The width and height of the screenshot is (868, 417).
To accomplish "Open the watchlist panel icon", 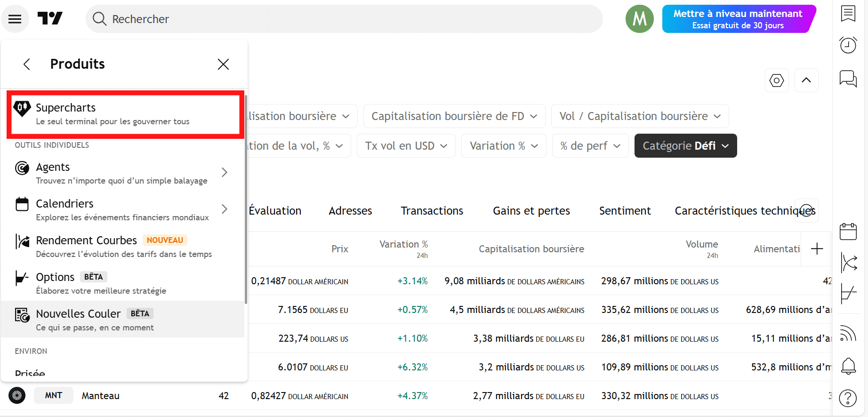I will 848,14.
